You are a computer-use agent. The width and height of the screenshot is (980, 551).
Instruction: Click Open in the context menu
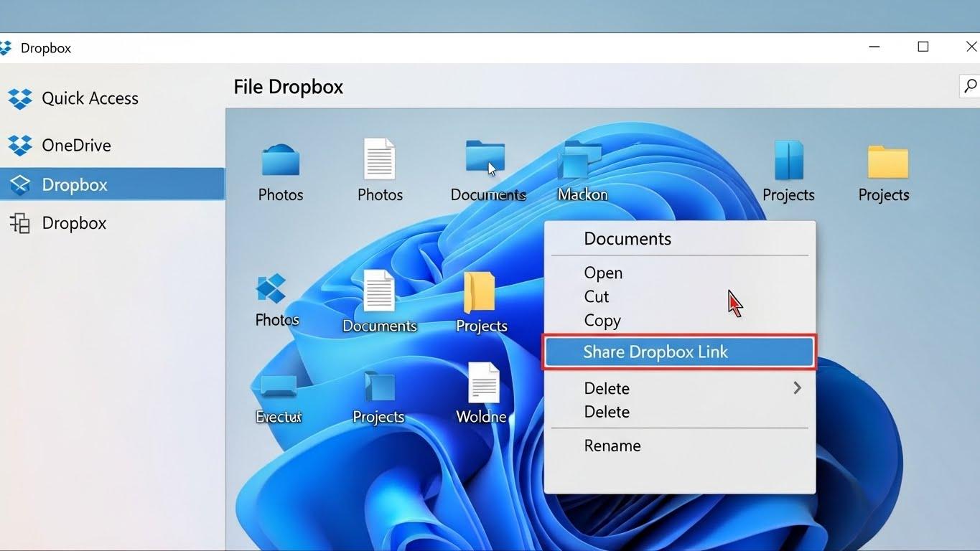coord(602,273)
